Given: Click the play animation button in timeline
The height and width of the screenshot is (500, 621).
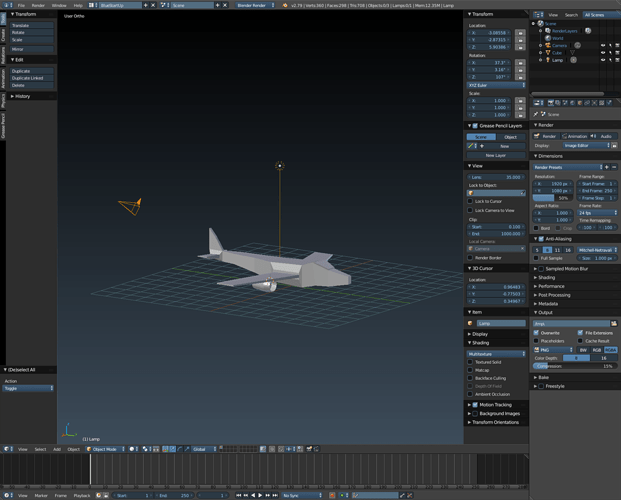Looking at the screenshot, I should [260, 495].
